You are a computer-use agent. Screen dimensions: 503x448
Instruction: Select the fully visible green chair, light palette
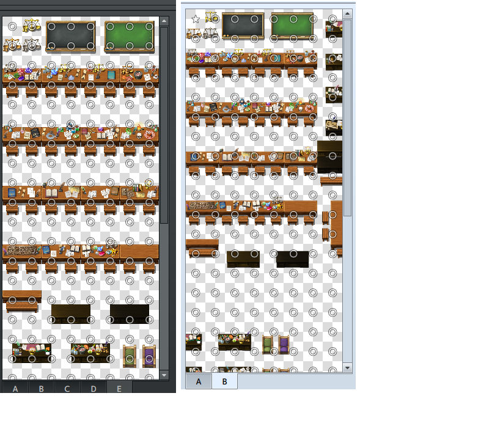coord(268,345)
